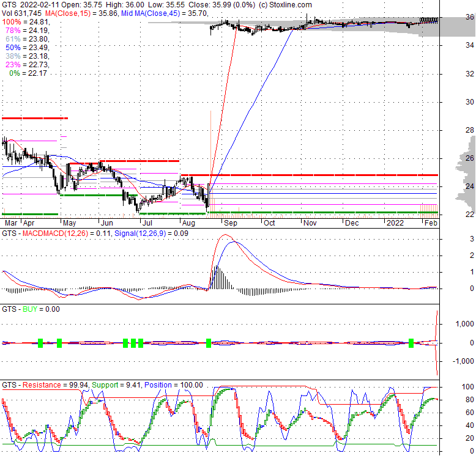
Task: Click the 'Resistance = 99.94' label
Action: coord(55,385)
